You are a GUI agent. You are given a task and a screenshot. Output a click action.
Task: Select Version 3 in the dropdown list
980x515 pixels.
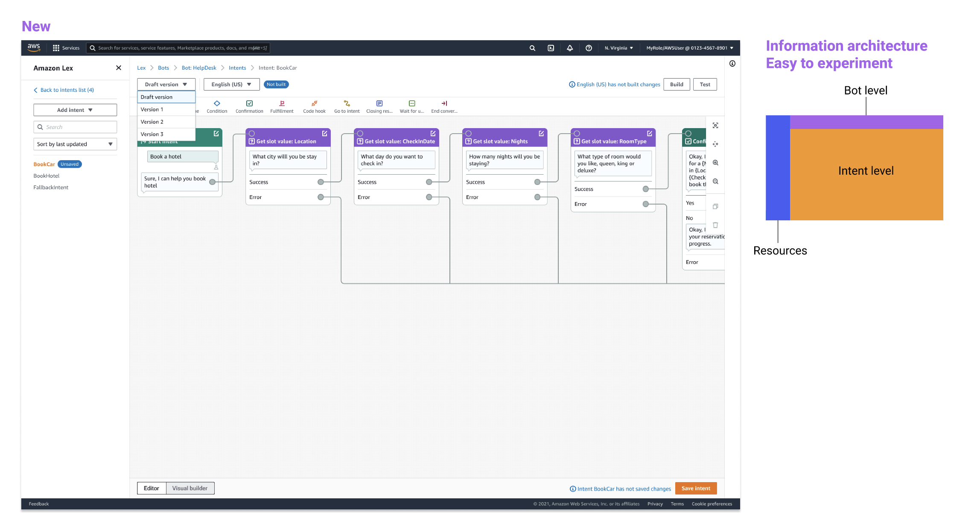tap(166, 134)
